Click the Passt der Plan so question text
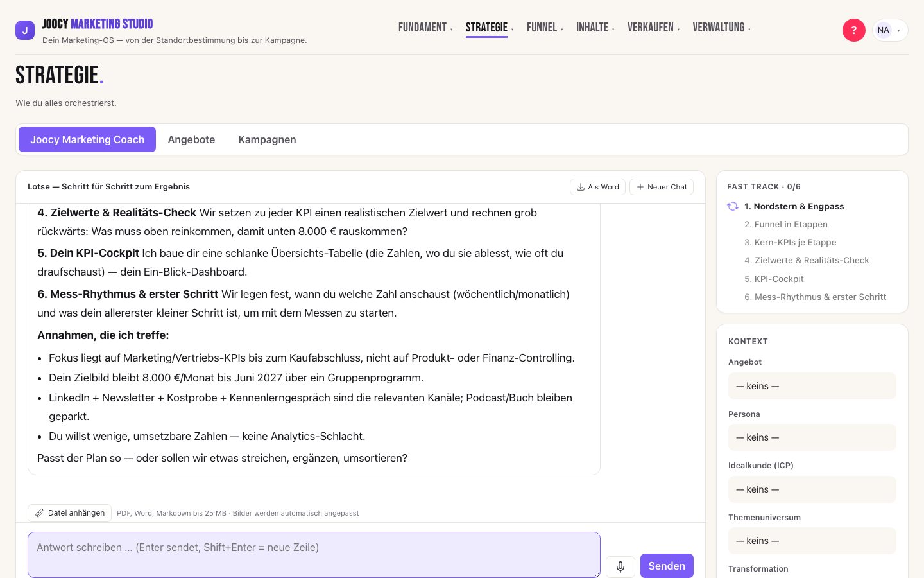924x578 pixels. [222, 458]
